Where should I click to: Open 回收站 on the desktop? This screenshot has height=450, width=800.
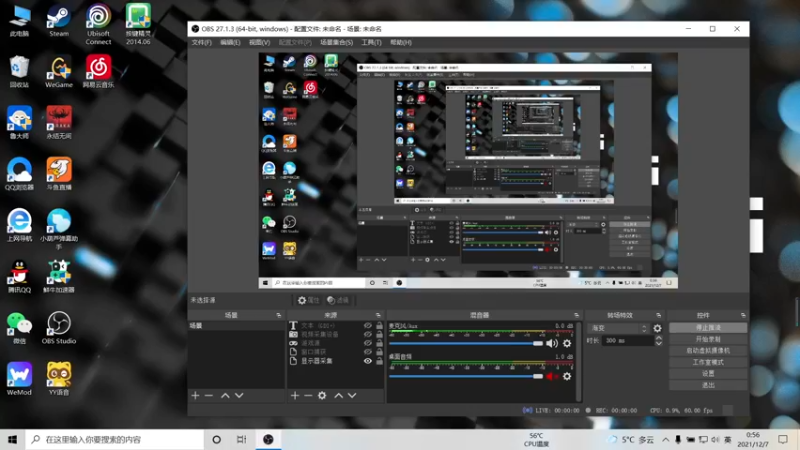click(x=19, y=72)
